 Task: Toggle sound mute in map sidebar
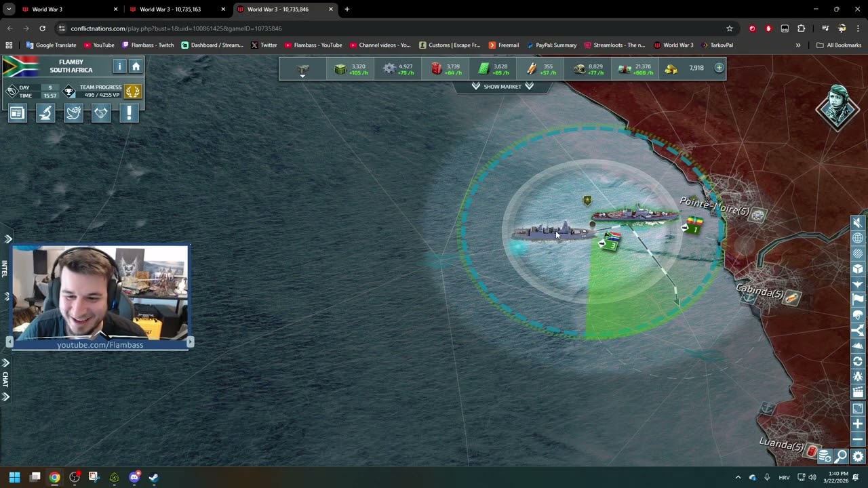pos(858,222)
